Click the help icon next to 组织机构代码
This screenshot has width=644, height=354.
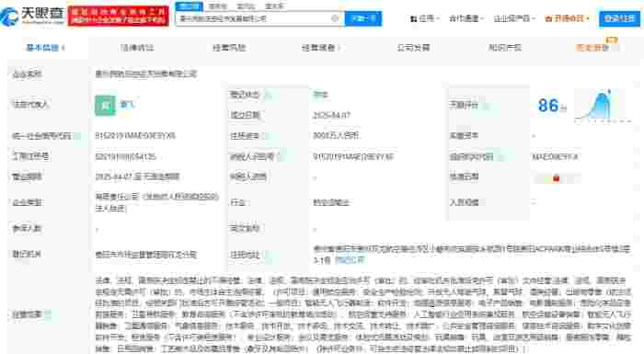(500, 157)
